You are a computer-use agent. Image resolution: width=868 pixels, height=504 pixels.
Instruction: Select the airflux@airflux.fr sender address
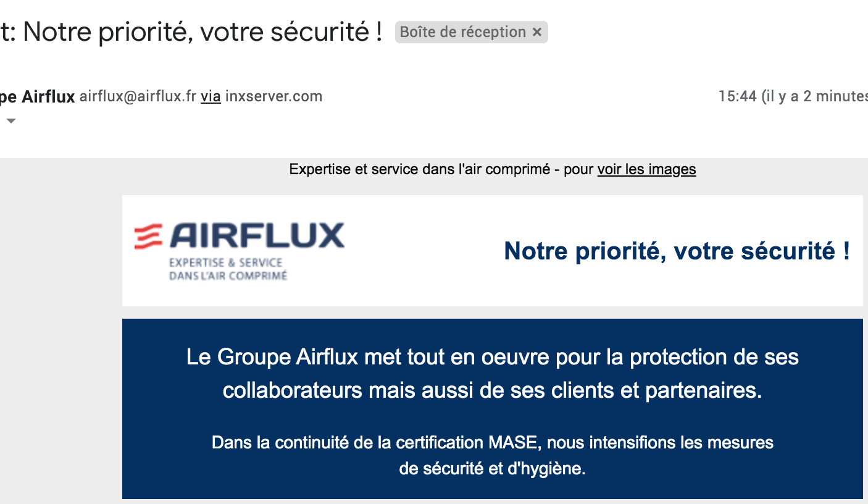click(138, 96)
